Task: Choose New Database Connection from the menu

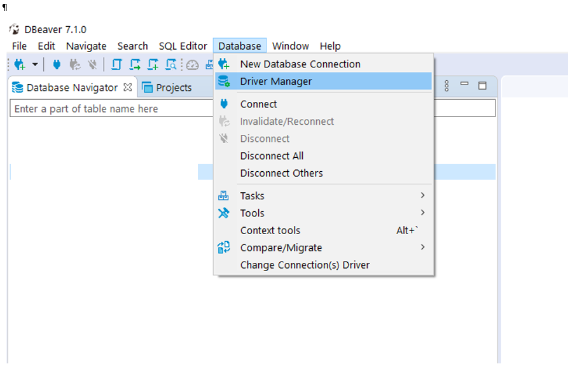Action: tap(324, 64)
